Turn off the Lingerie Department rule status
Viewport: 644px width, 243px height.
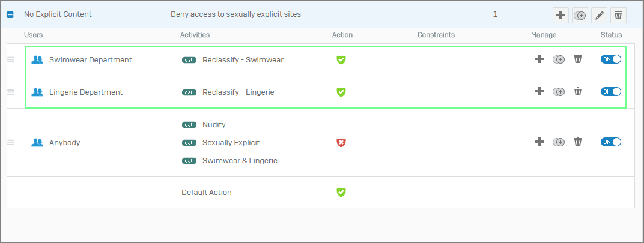click(611, 92)
